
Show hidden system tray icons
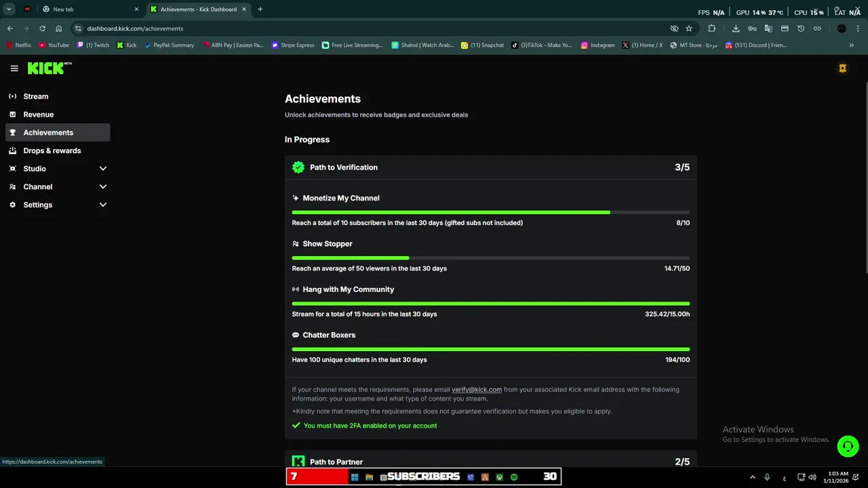752,477
